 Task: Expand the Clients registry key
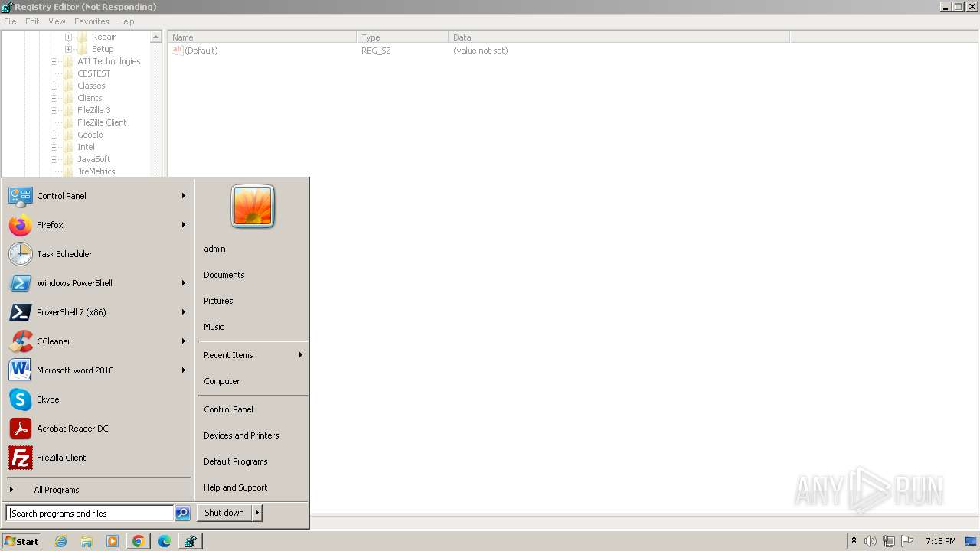pos(54,98)
